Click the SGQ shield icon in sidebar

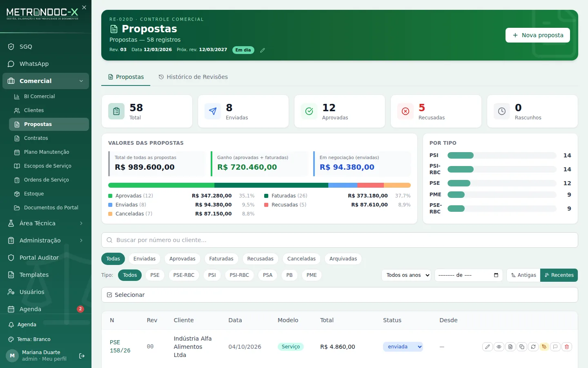(11, 47)
